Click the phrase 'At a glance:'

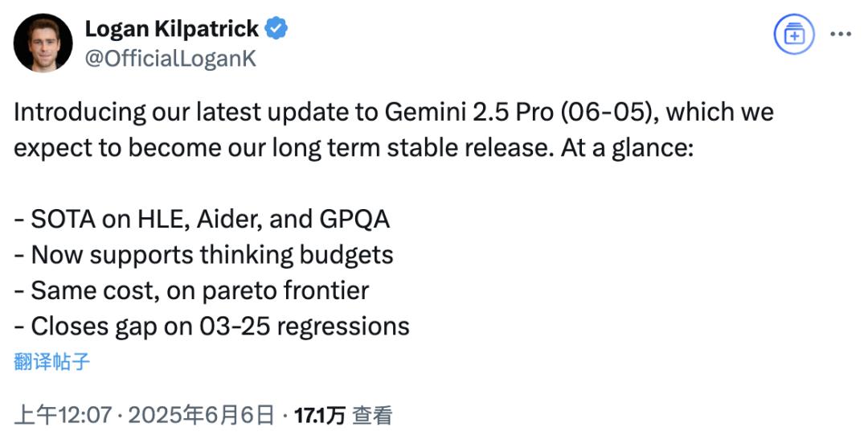coord(627,149)
